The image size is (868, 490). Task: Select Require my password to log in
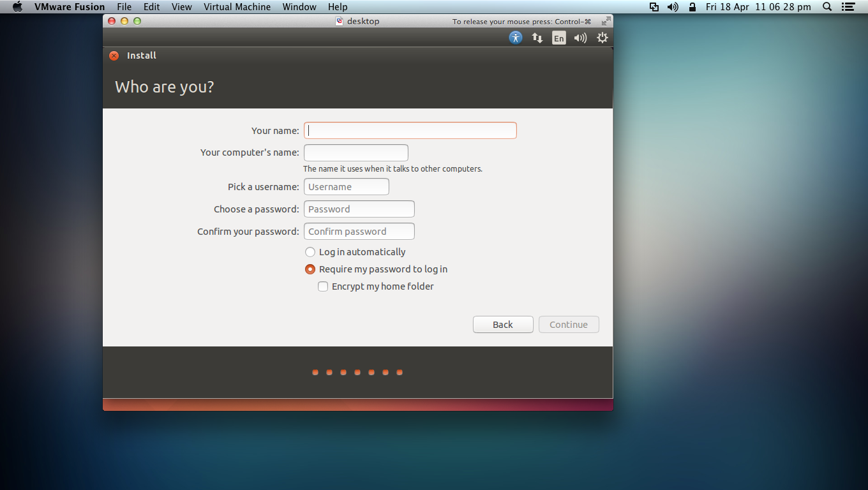coord(310,269)
